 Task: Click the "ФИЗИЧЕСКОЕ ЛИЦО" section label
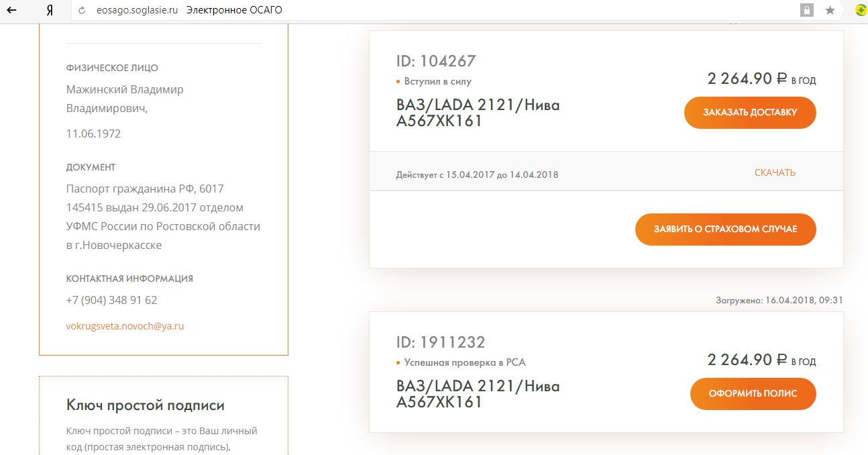tap(112, 68)
